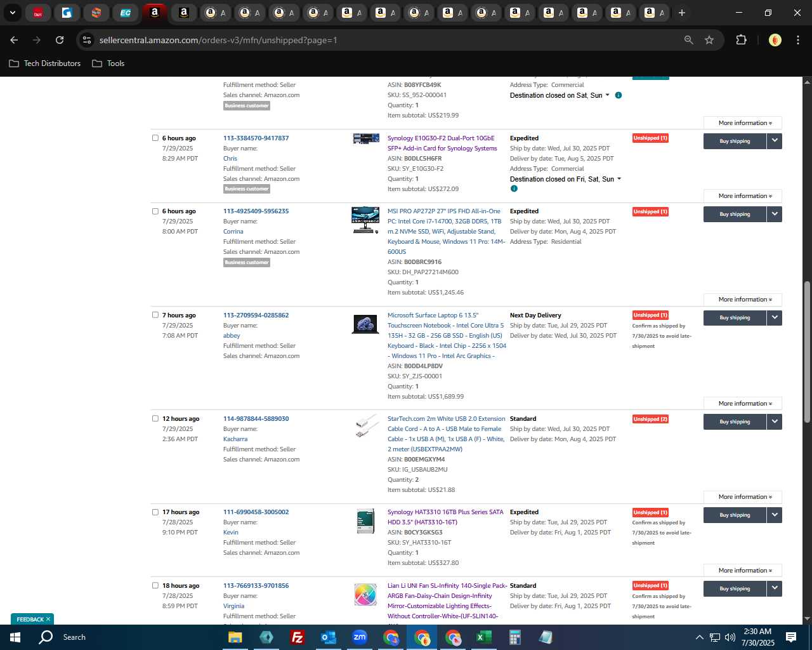812x650 pixels.
Task: Expand 'Destination closed on Fri, Sat, Sun' dropdown
Action: (619, 179)
